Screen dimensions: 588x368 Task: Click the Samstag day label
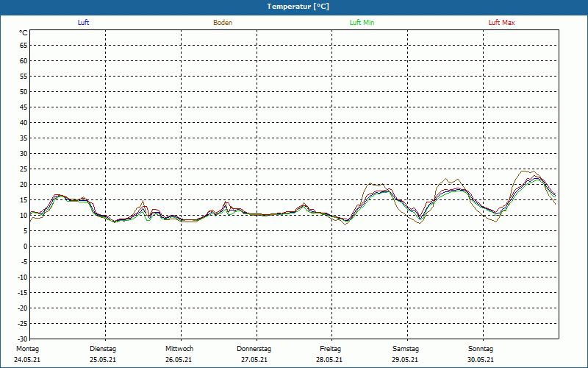tap(406, 349)
